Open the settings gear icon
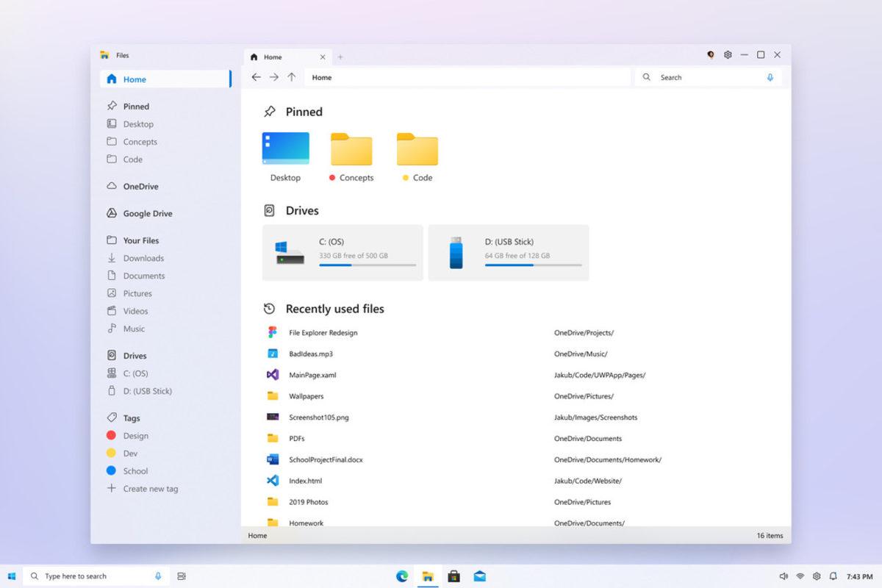882x588 pixels. tap(727, 54)
